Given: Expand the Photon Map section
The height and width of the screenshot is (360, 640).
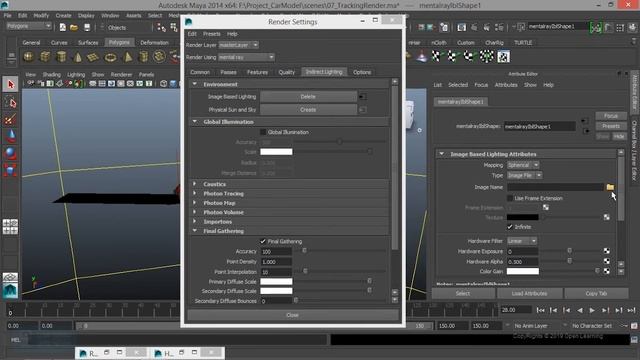Looking at the screenshot, I should pyautogui.click(x=195, y=203).
